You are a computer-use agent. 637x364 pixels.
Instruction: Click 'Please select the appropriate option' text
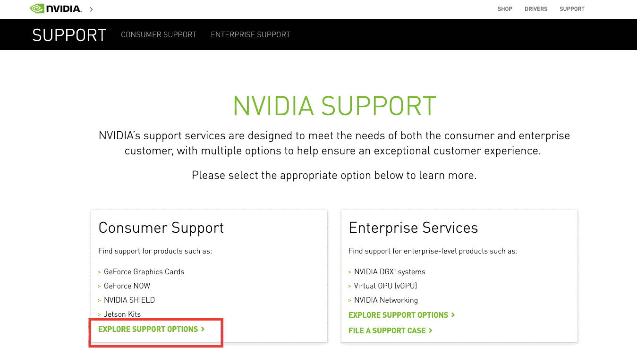(x=334, y=175)
